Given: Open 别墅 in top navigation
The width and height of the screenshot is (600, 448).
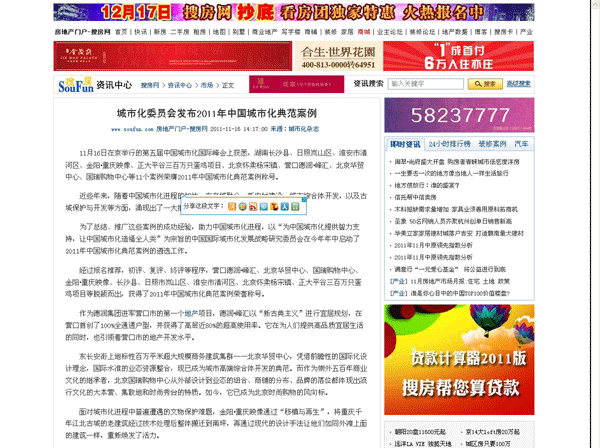Looking at the screenshot, I should click(239, 32).
